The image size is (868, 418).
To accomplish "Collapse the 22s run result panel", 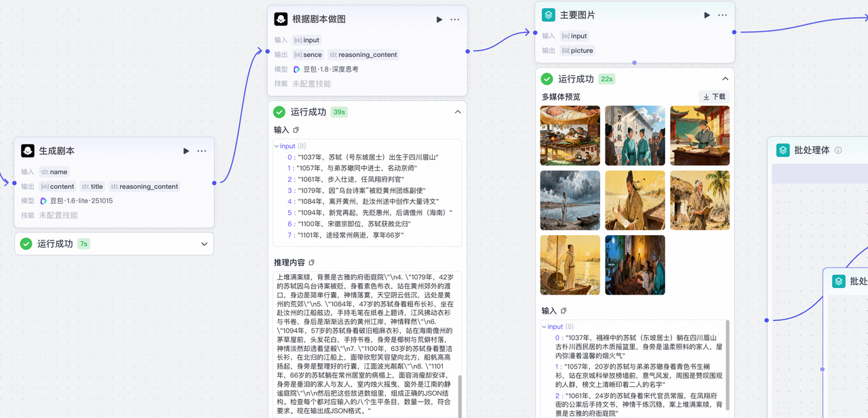I will coord(725,79).
